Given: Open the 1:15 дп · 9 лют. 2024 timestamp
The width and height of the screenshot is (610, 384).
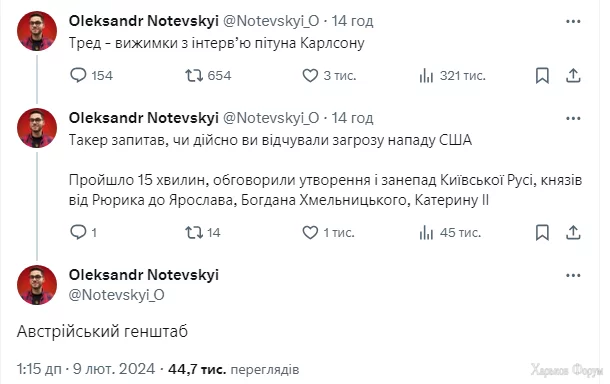Looking at the screenshot, I should pos(86,369).
